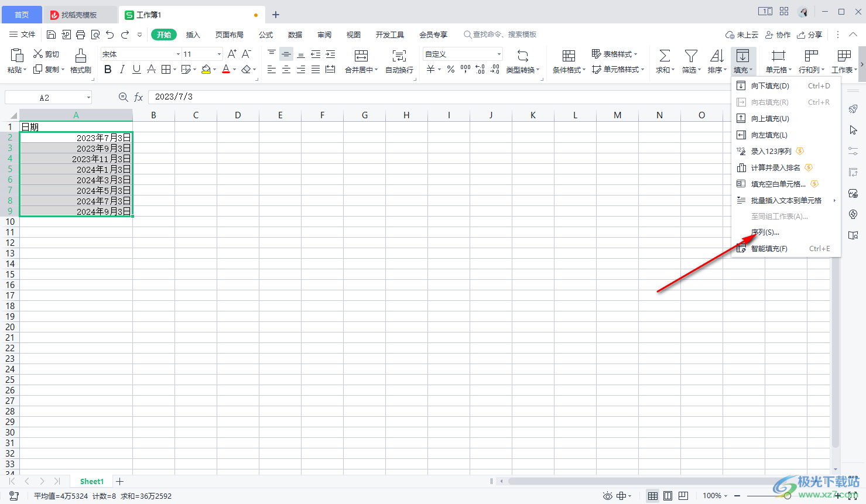Apply the fill color swatch
The width and height of the screenshot is (866, 504).
(x=206, y=70)
